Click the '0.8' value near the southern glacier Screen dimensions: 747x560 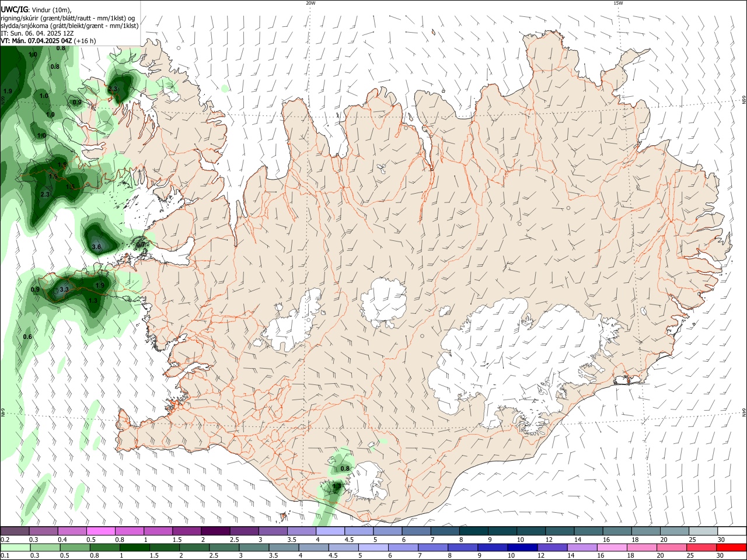[x=345, y=468]
